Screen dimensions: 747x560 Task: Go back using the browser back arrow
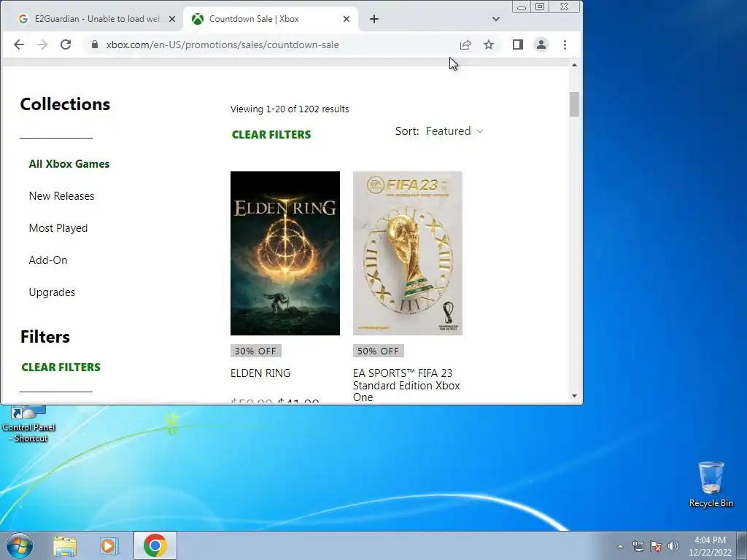pyautogui.click(x=19, y=44)
